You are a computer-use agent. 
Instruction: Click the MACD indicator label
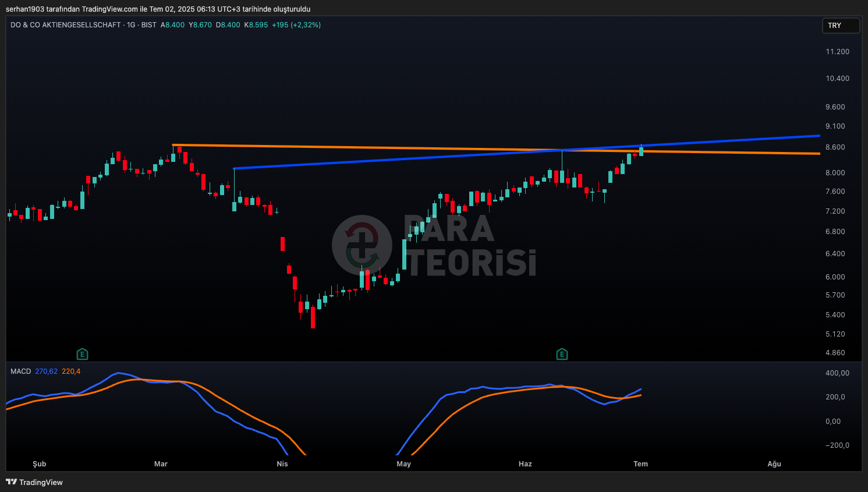[x=20, y=371]
